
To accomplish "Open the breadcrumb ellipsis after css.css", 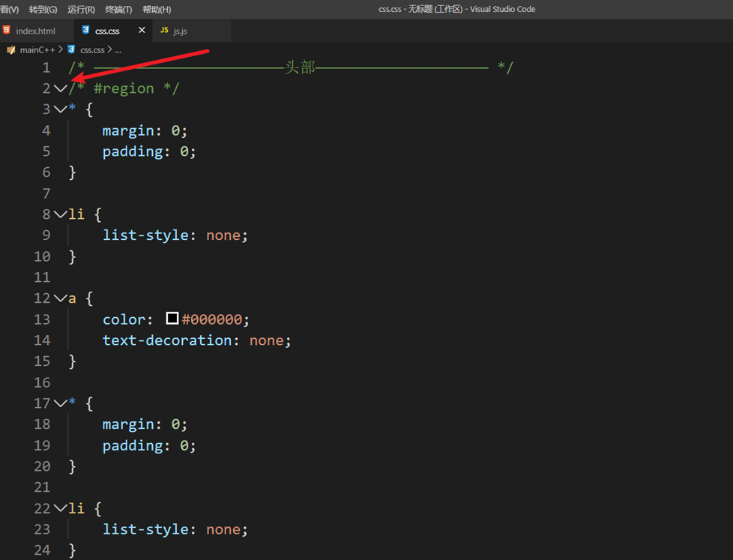I will tap(118, 49).
